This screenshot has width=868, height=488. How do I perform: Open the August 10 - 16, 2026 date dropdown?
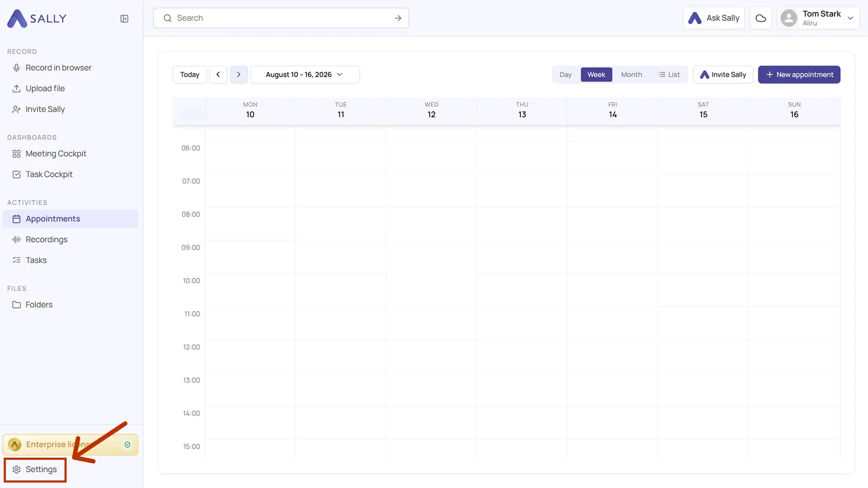click(305, 75)
